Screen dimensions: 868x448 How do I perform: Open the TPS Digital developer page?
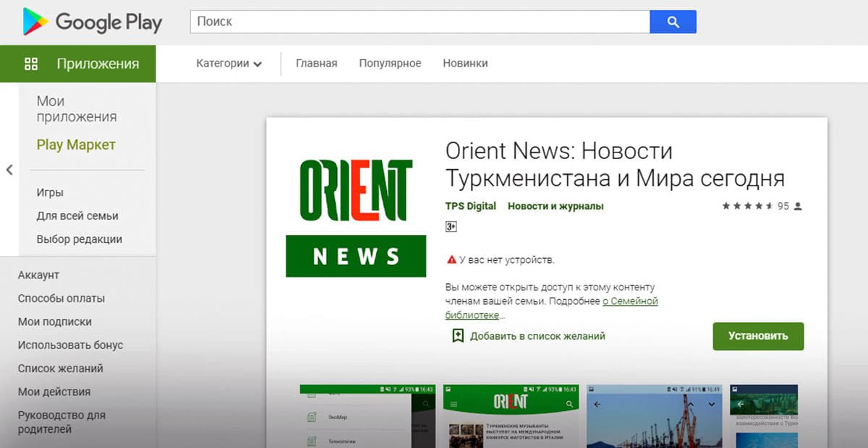pyautogui.click(x=471, y=207)
